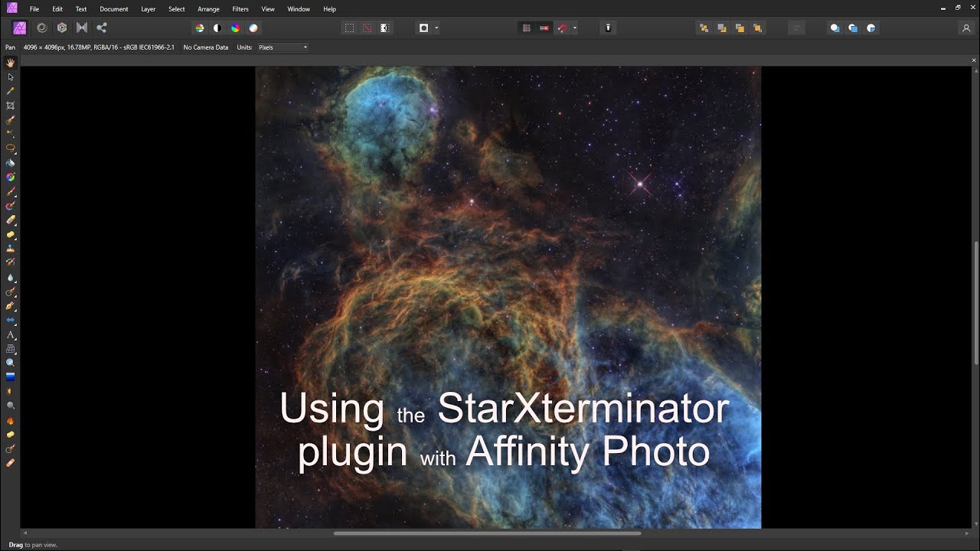Screen dimensions: 980x551
Task: Open the Select menu
Action: click(177, 9)
